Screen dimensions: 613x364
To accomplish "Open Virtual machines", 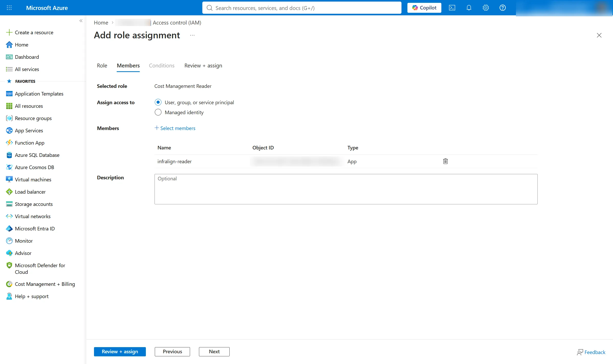I will point(33,180).
